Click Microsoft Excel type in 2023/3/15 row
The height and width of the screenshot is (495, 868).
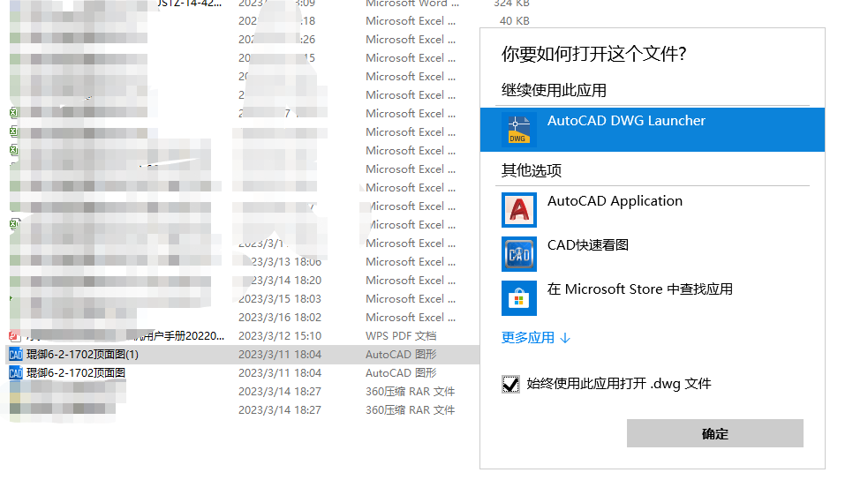click(411, 298)
